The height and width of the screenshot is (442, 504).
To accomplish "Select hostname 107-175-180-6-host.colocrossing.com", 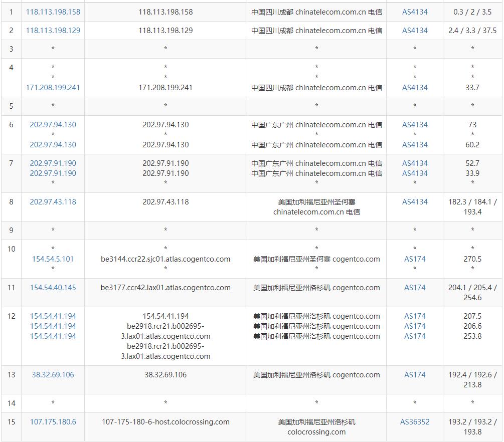I will click(x=165, y=422).
